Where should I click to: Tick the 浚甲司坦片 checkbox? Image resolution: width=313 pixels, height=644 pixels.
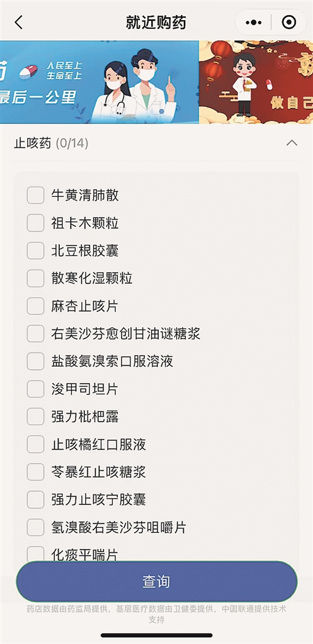[35, 389]
